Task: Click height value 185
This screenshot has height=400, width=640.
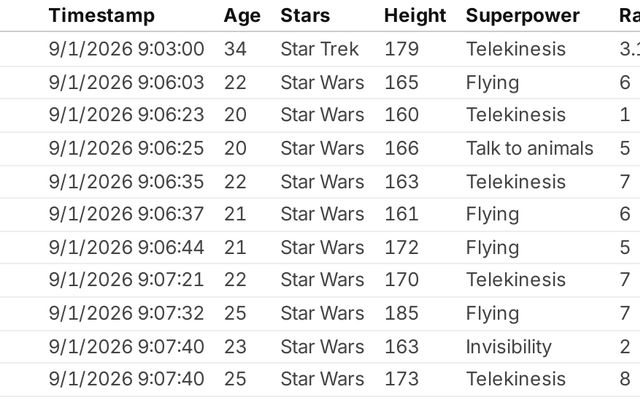Action: click(x=401, y=313)
